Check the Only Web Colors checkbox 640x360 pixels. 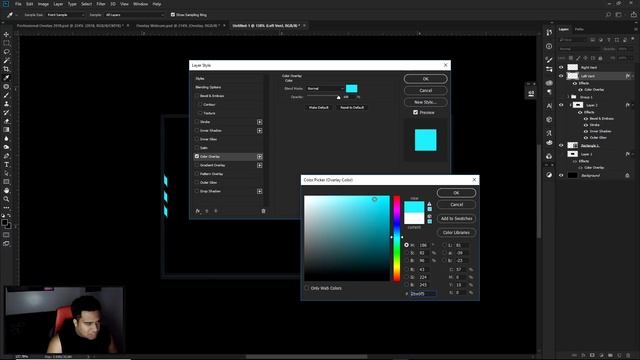pyautogui.click(x=307, y=288)
